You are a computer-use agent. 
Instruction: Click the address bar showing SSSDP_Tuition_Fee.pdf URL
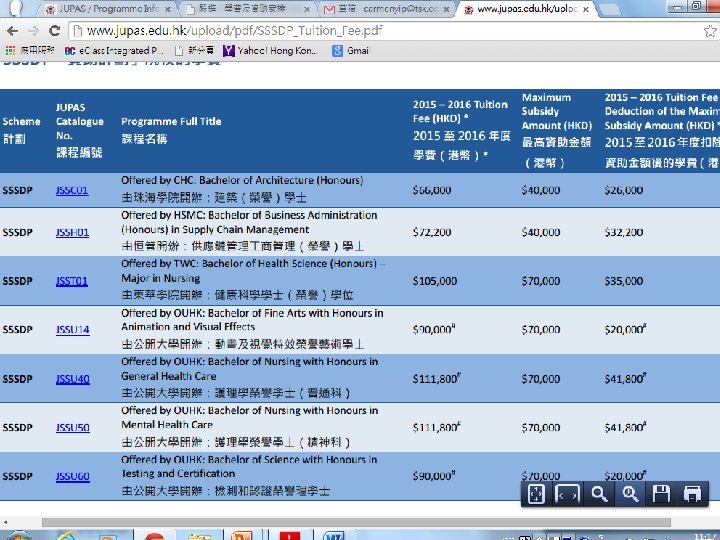[x=386, y=31]
